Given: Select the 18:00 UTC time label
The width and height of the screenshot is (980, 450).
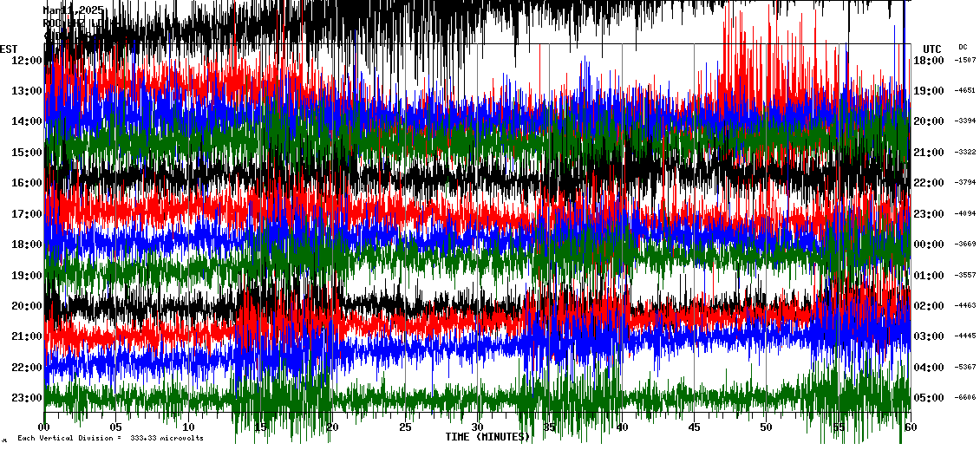Looking at the screenshot, I should coord(929,60).
